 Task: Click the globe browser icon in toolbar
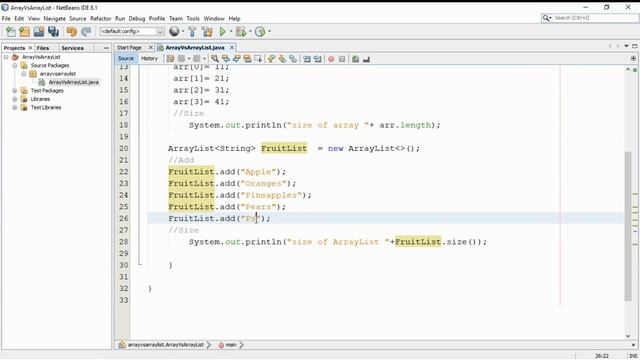coord(174,31)
